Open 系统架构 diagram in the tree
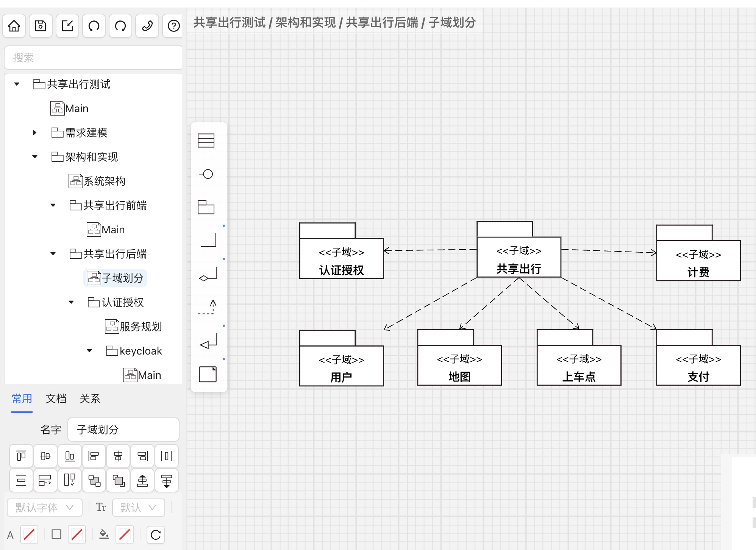This screenshot has width=756, height=550. (97, 181)
